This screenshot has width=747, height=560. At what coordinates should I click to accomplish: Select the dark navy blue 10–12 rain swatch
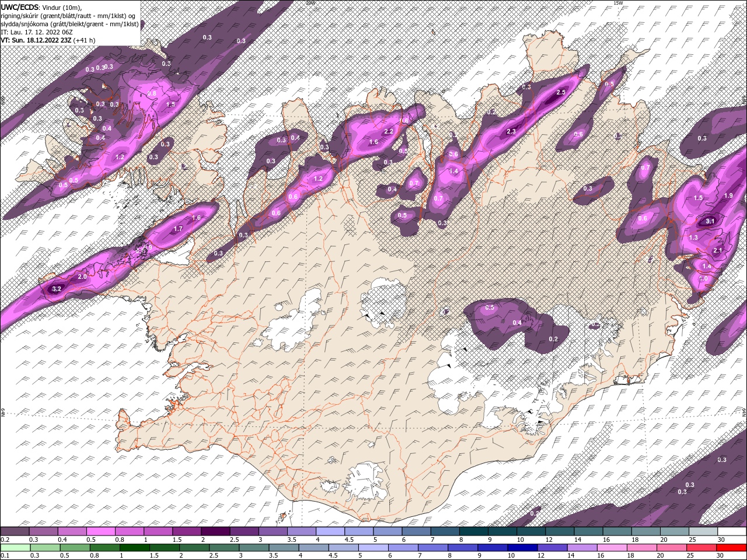click(x=522, y=548)
